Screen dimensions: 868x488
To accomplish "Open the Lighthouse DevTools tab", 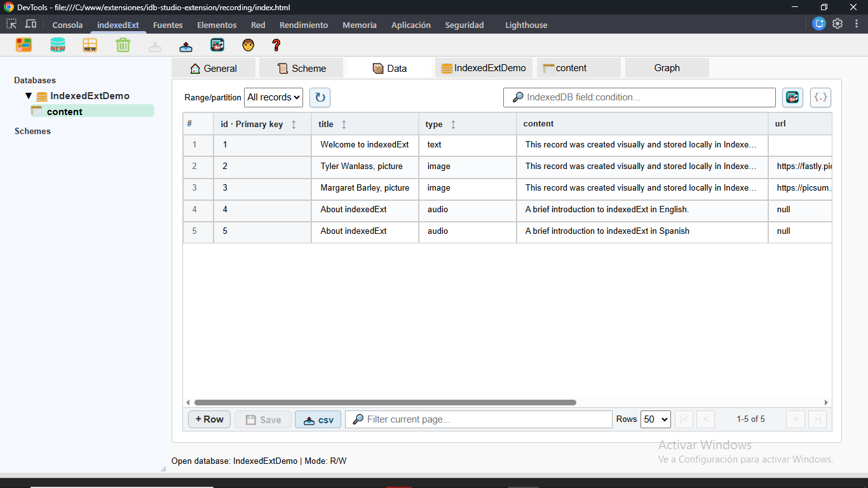I will click(x=526, y=25).
